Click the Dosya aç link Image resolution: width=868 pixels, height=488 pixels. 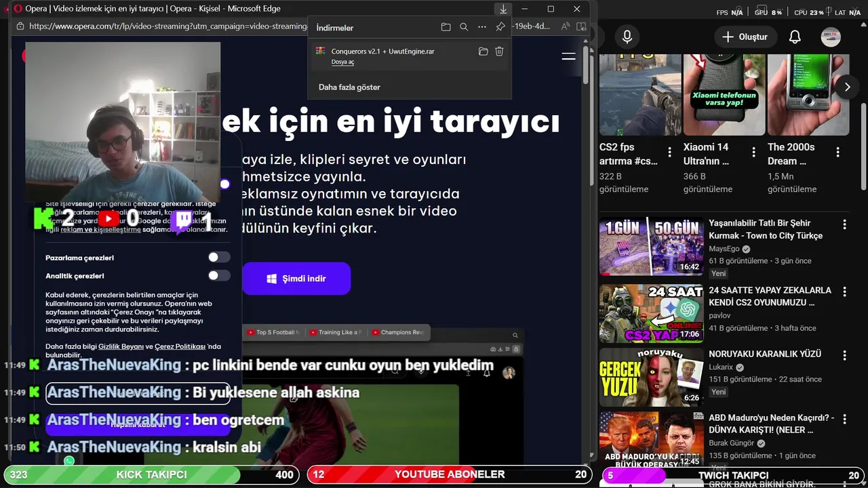click(x=342, y=62)
